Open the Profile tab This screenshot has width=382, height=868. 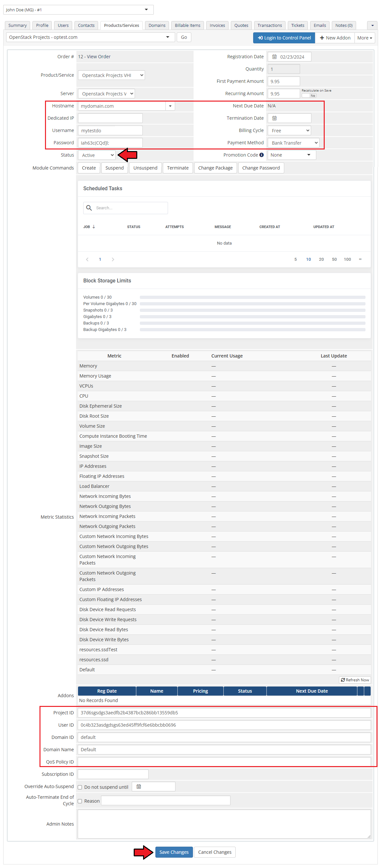point(42,25)
